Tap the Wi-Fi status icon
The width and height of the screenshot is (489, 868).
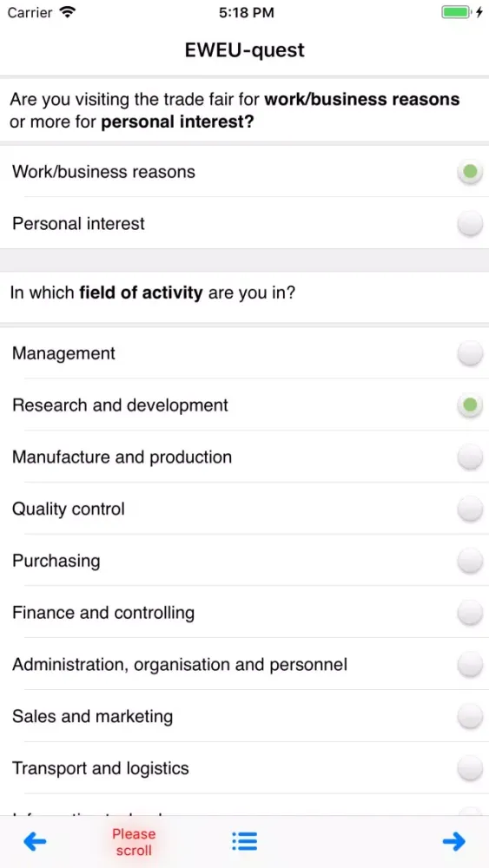point(68,13)
